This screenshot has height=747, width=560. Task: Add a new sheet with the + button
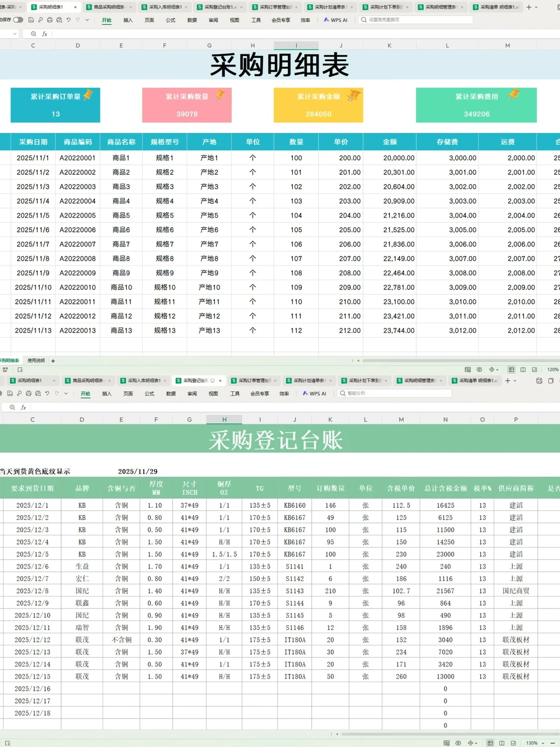(x=53, y=361)
